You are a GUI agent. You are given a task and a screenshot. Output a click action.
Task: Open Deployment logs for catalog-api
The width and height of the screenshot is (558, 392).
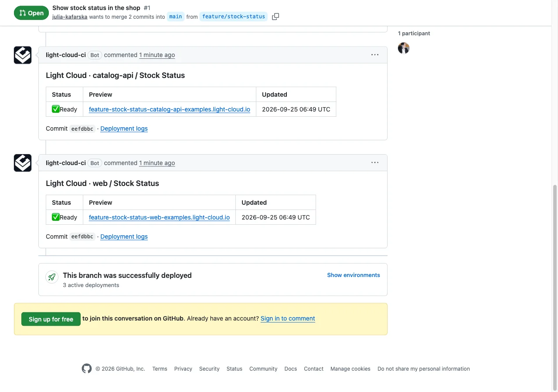tap(124, 128)
